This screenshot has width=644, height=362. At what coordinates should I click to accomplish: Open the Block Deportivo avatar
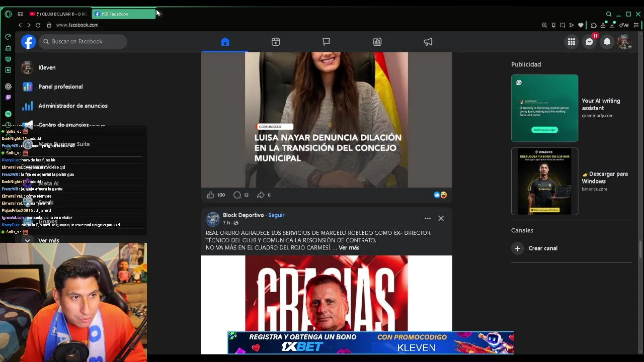[213, 219]
